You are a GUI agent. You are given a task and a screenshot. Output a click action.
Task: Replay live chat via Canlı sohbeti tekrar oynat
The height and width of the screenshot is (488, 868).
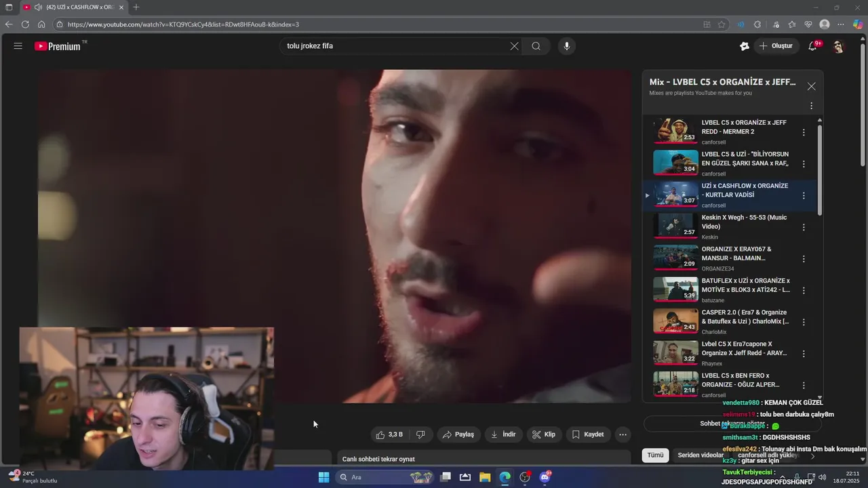pos(378,459)
